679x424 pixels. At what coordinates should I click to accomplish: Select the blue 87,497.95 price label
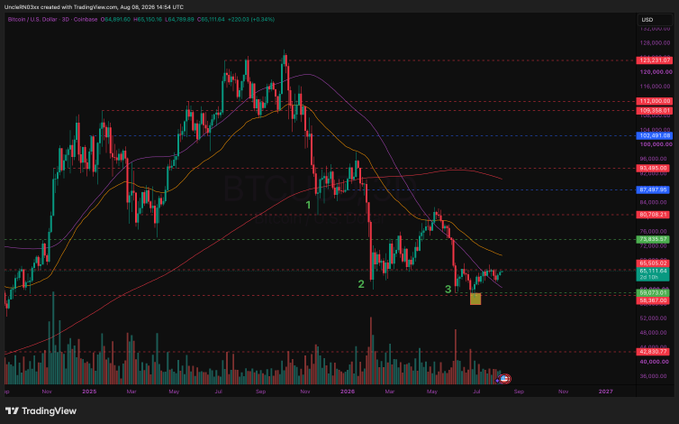(x=653, y=190)
